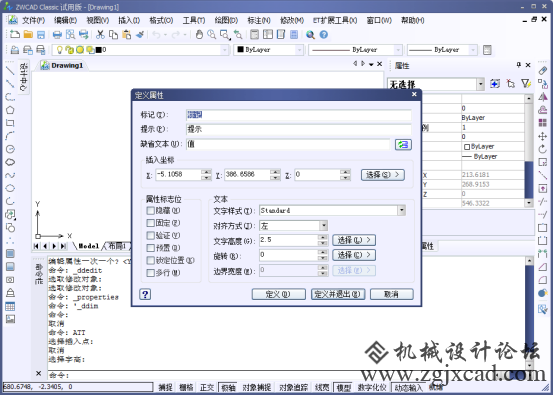Click the Open folder icon

pos(28,35)
